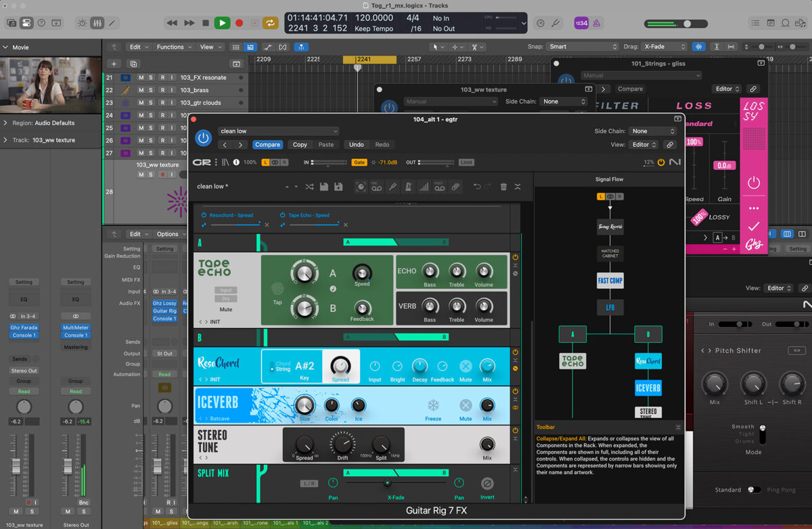
Task: Toggle the automation view icon
Action: pyautogui.click(x=267, y=47)
